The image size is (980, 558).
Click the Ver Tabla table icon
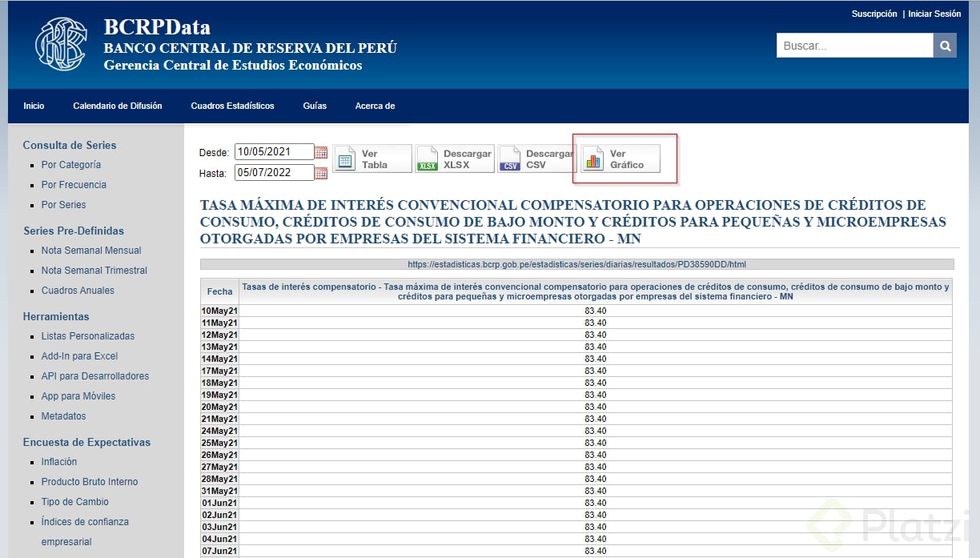(x=346, y=158)
